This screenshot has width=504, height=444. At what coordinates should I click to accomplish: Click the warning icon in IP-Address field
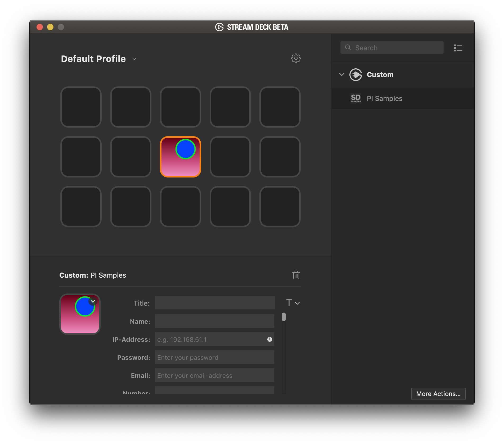point(269,339)
